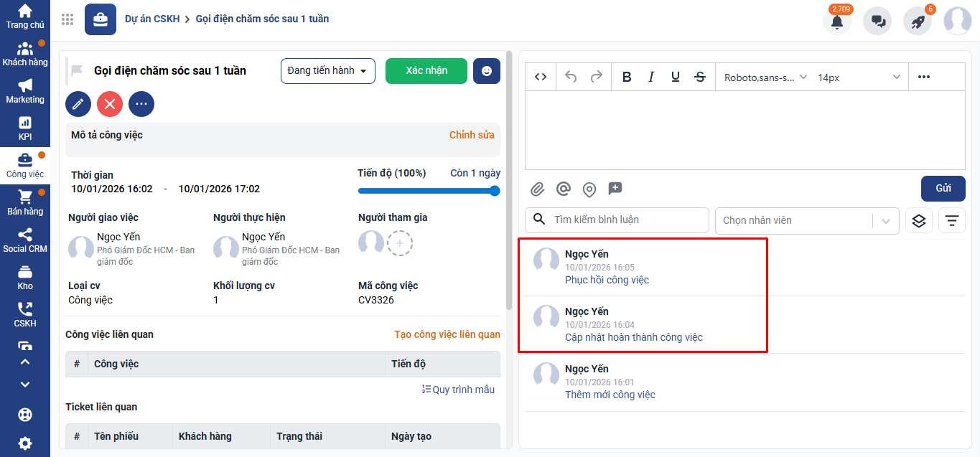This screenshot has height=457, width=980.
Task: Go to Marketing in the sidebar
Action: (25, 91)
